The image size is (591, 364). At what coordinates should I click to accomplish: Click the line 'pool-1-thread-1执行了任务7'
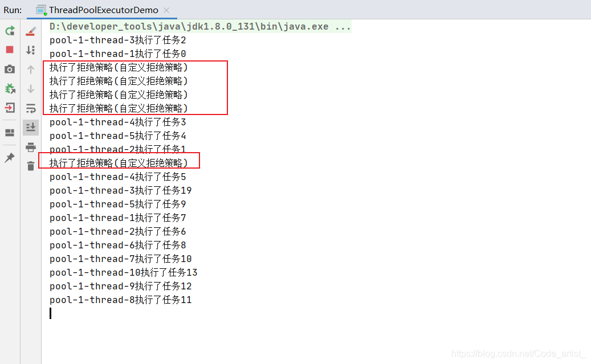[x=117, y=218]
